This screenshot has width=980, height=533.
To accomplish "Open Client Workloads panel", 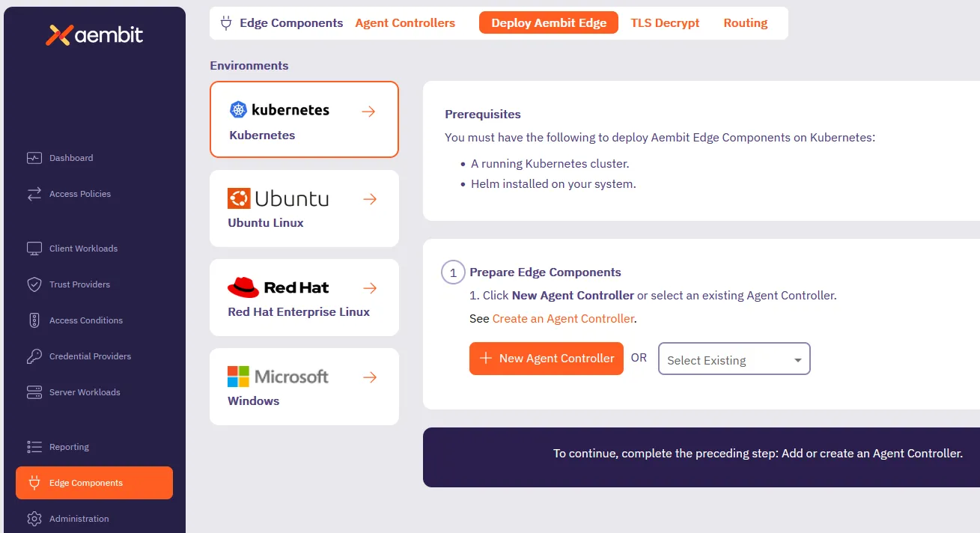I will tap(82, 248).
